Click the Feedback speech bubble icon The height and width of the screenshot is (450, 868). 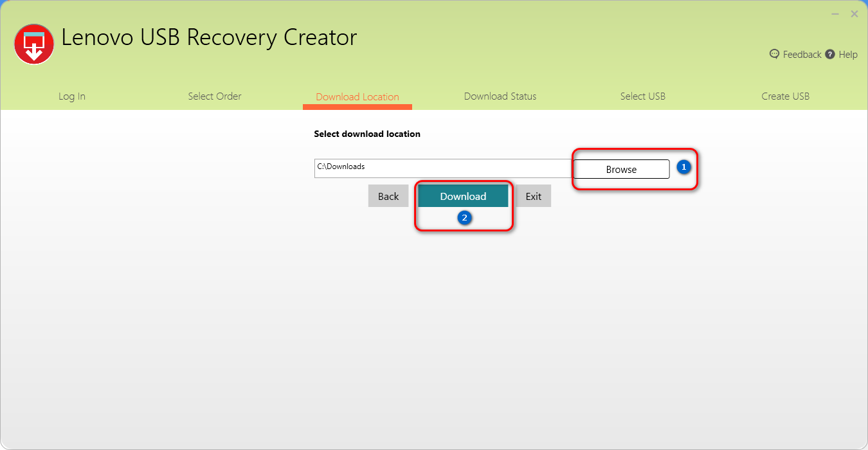(x=775, y=54)
